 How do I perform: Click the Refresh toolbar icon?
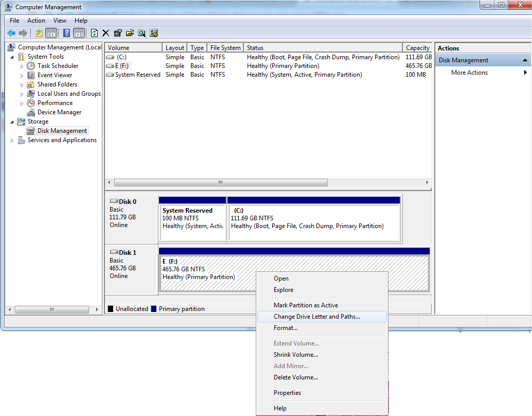click(x=94, y=33)
